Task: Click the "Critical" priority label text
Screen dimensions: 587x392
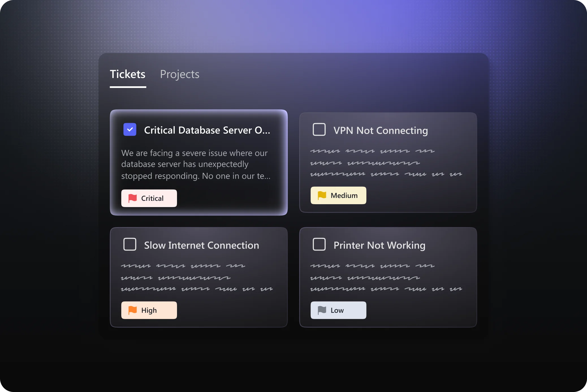Action: pos(152,198)
